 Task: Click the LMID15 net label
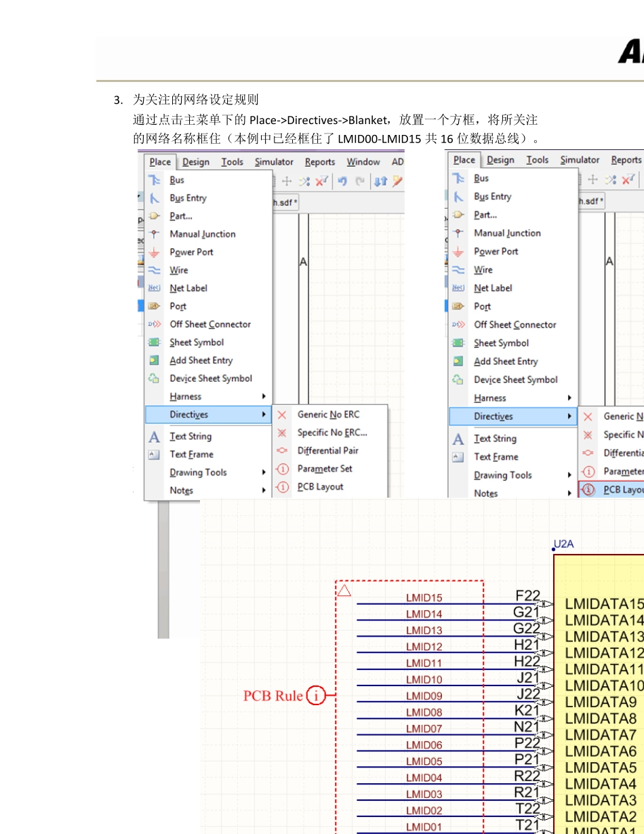(424, 597)
